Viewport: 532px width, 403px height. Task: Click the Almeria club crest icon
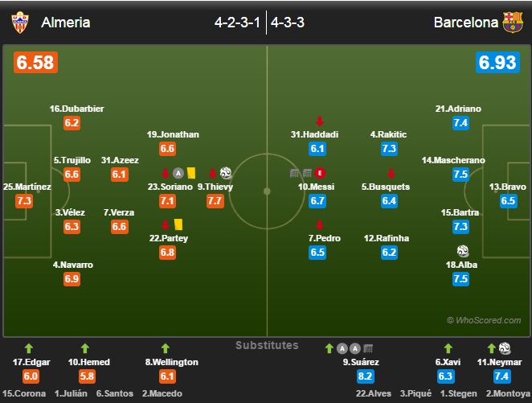(20, 23)
